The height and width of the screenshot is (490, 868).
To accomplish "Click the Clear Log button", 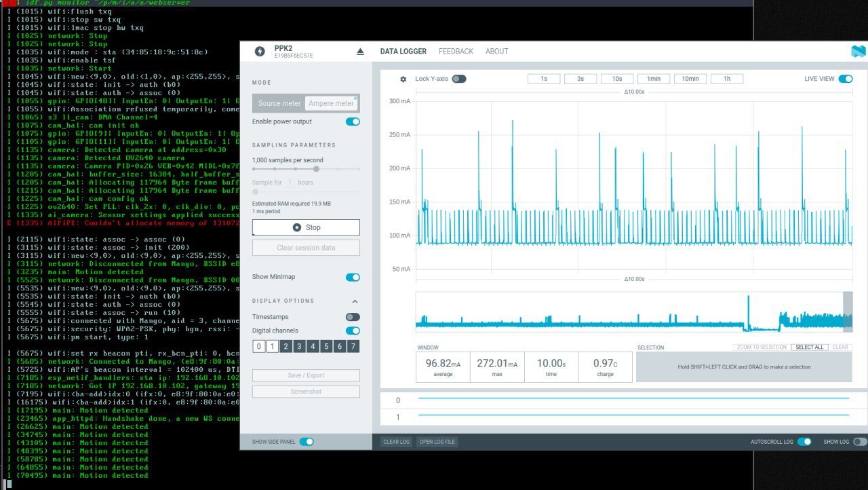I will coord(396,442).
